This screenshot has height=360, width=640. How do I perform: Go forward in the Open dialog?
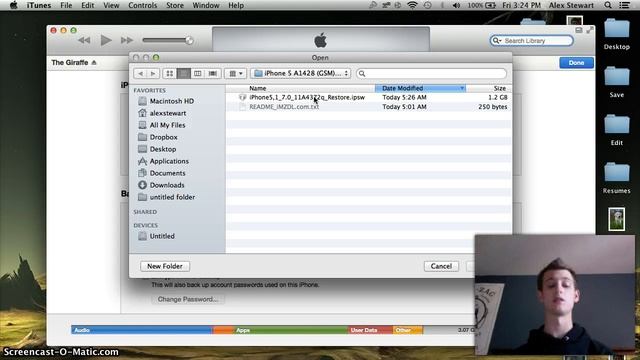[153, 73]
